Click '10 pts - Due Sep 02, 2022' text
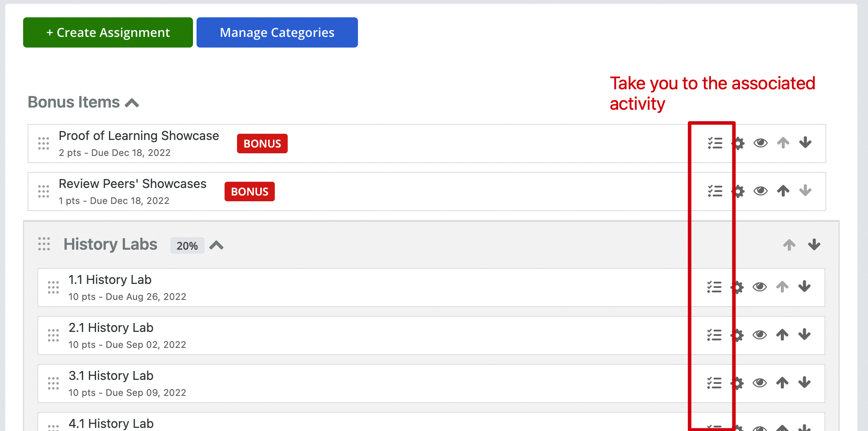The height and width of the screenshot is (431, 868). click(127, 345)
